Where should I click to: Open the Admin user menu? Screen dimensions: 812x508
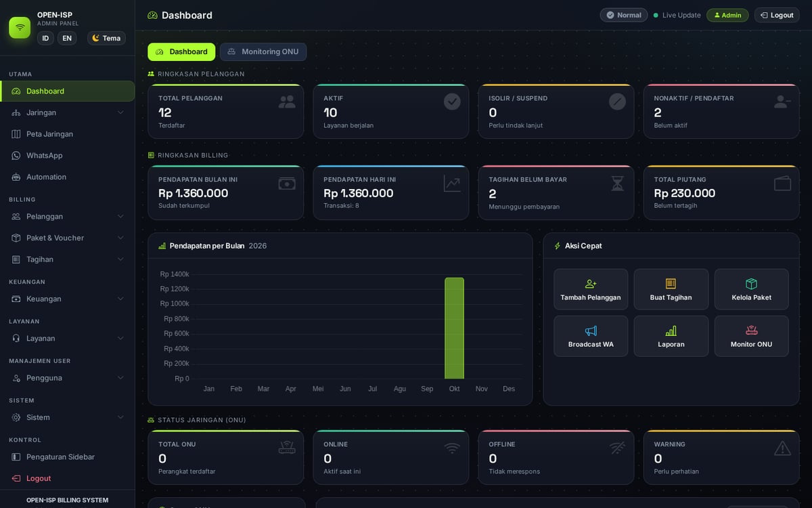pyautogui.click(x=727, y=15)
